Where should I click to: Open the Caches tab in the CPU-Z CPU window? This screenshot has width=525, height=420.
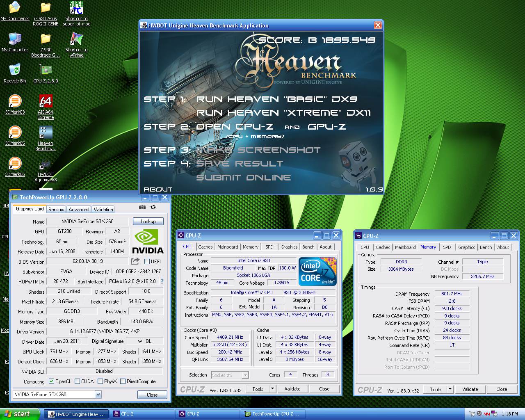tap(205, 247)
